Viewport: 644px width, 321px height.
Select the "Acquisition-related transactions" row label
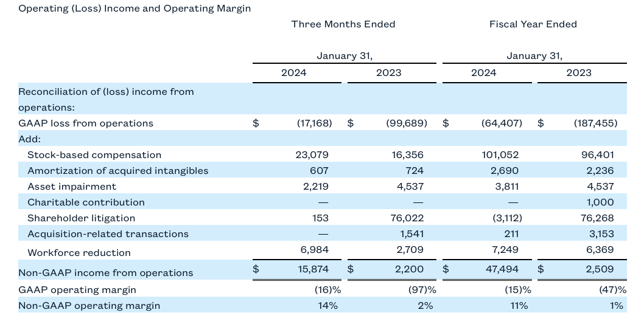pyautogui.click(x=108, y=234)
